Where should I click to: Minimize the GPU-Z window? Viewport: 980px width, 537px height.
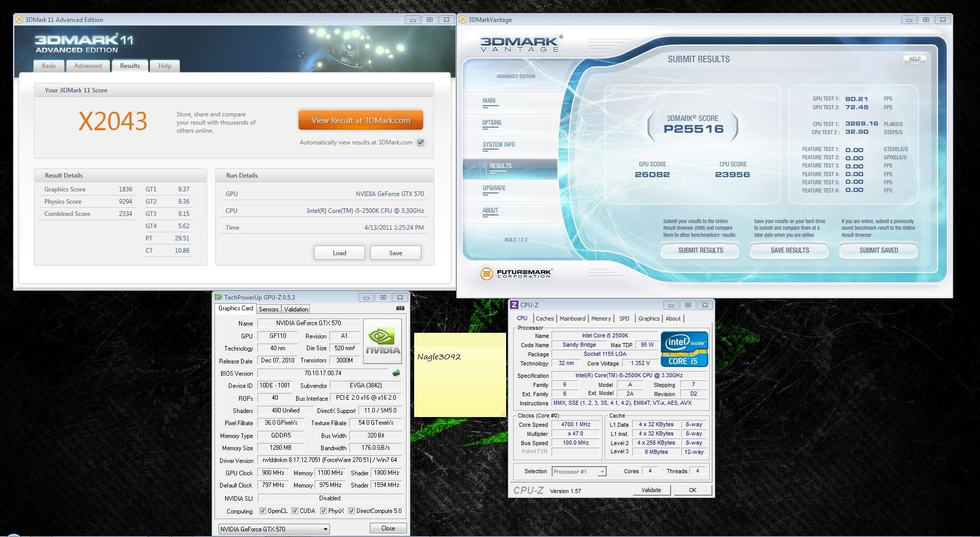[366, 297]
